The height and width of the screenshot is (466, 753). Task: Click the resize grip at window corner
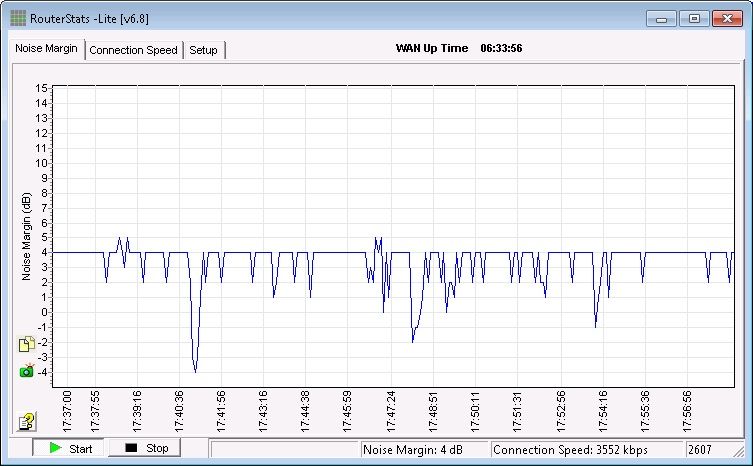pos(737,451)
